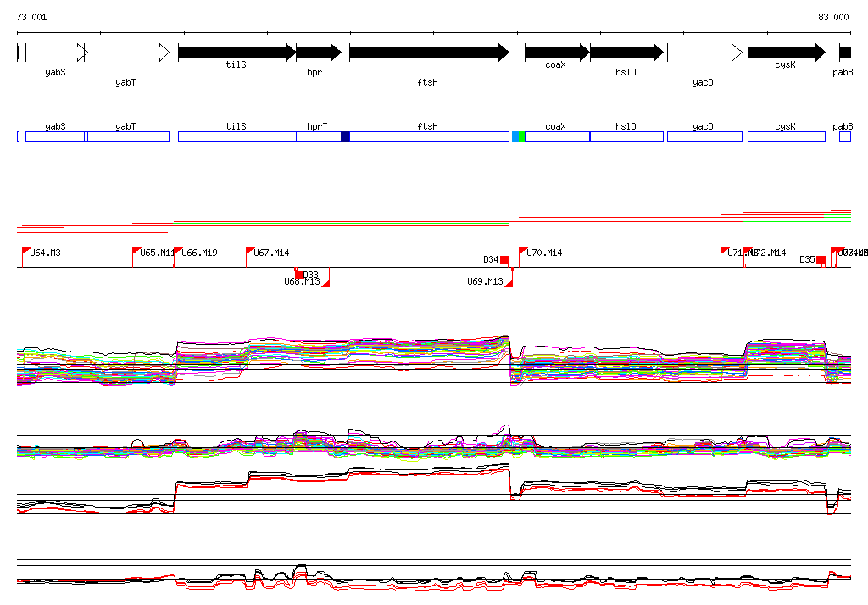The height and width of the screenshot is (605, 868).
Task: Click the start coordinate 73 001
Action: (31, 17)
